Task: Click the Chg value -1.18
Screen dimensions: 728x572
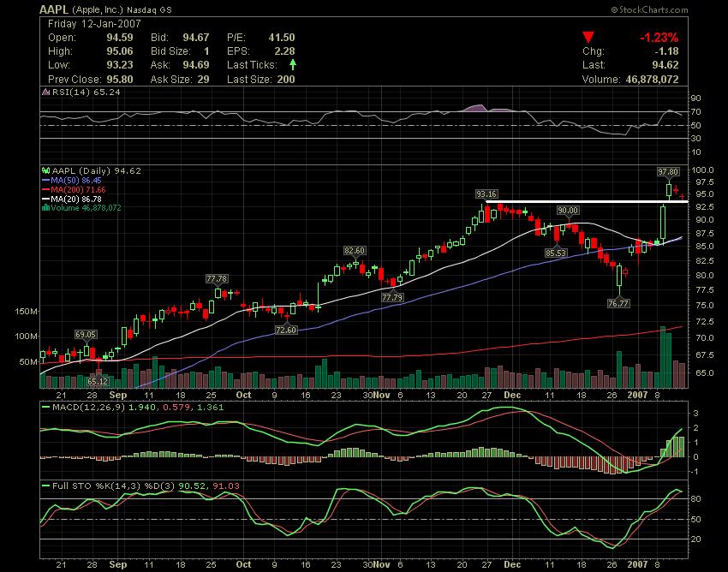Action: coord(666,51)
